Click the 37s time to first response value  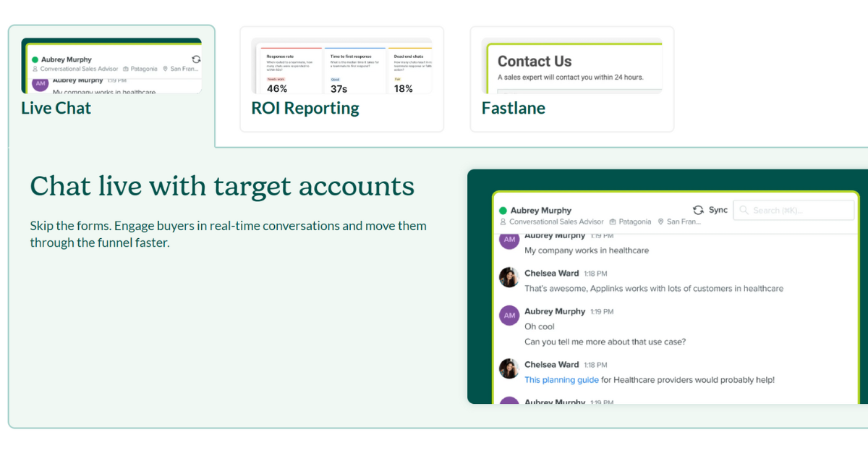339,88
